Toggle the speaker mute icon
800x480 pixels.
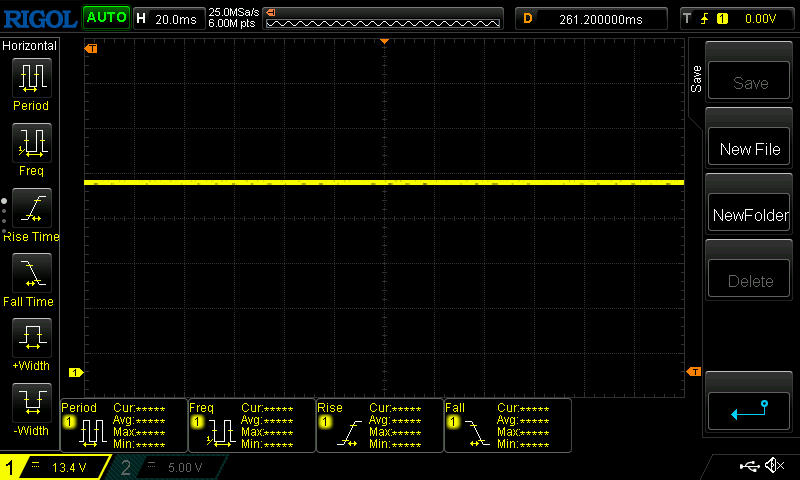click(x=773, y=466)
